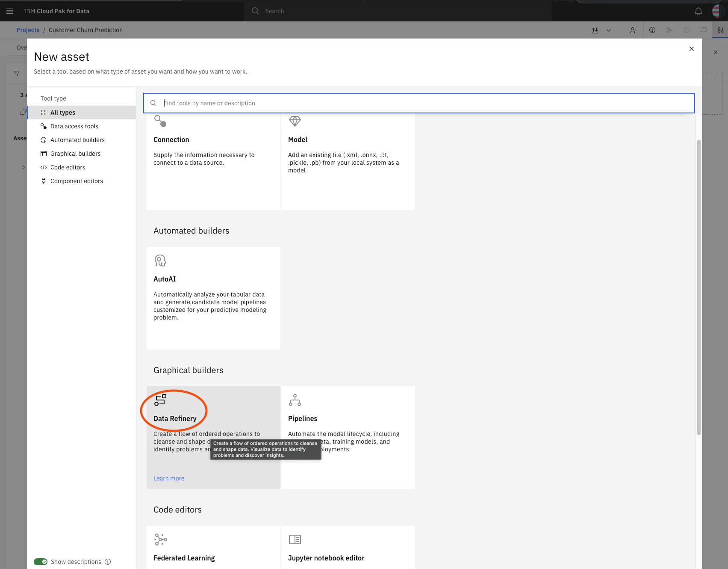Select All types tool filter
The width and height of the screenshot is (728, 569).
click(x=82, y=113)
